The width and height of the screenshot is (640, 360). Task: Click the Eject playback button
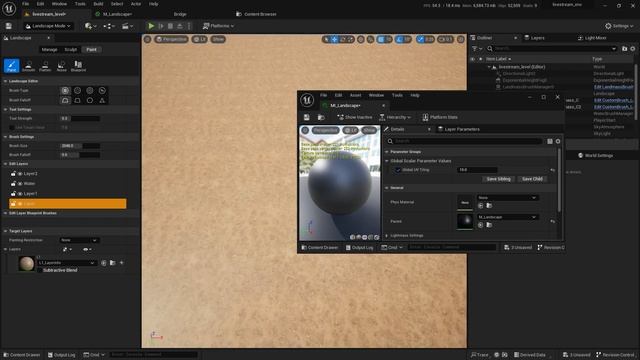tap(180, 26)
